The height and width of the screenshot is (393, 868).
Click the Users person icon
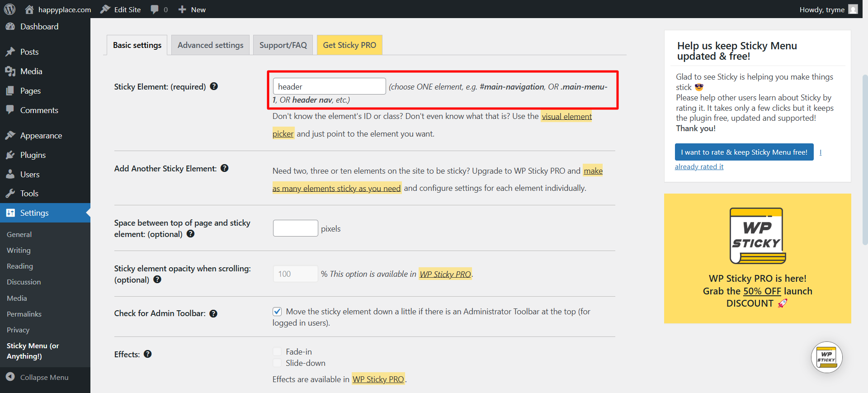tap(10, 174)
